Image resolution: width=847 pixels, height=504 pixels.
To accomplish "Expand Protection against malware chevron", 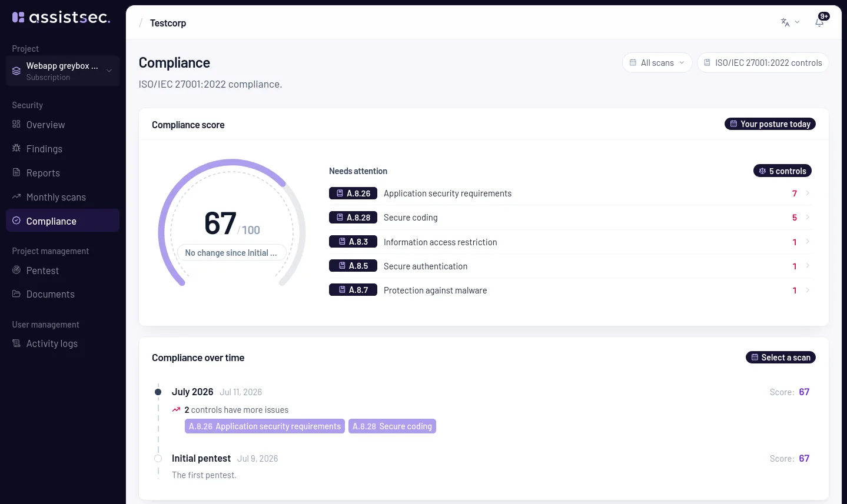I will point(808,290).
